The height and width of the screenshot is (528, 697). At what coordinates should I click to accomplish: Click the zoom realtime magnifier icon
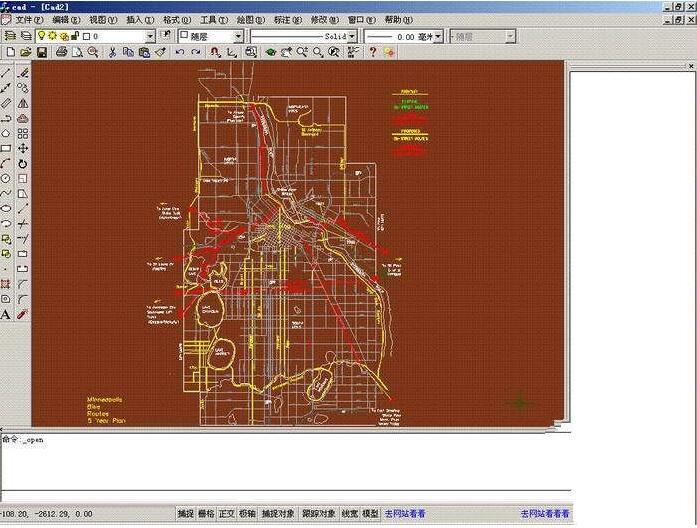pyautogui.click(x=302, y=52)
